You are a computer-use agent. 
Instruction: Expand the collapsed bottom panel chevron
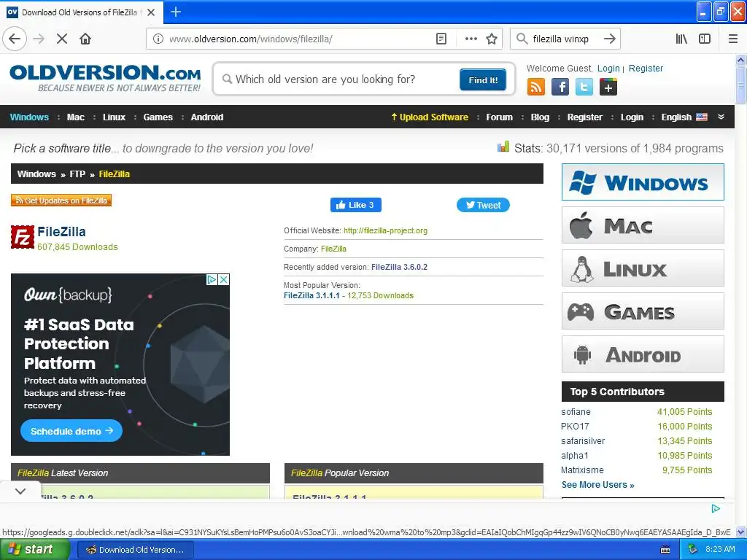[x=20, y=491]
